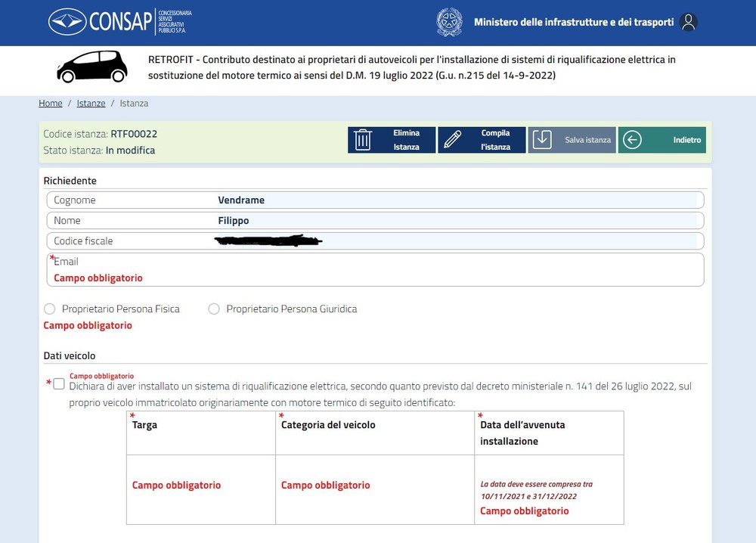Open the Istanze breadcrumb link
756x543 pixels.
[91, 103]
